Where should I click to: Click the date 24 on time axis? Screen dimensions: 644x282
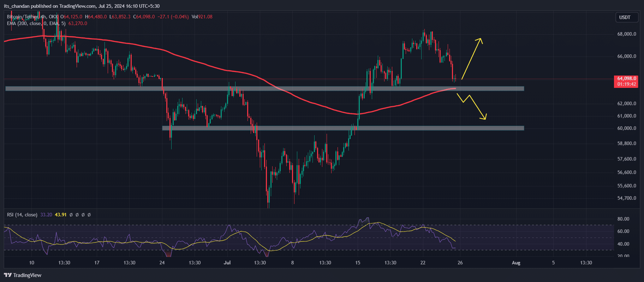[x=162, y=263]
